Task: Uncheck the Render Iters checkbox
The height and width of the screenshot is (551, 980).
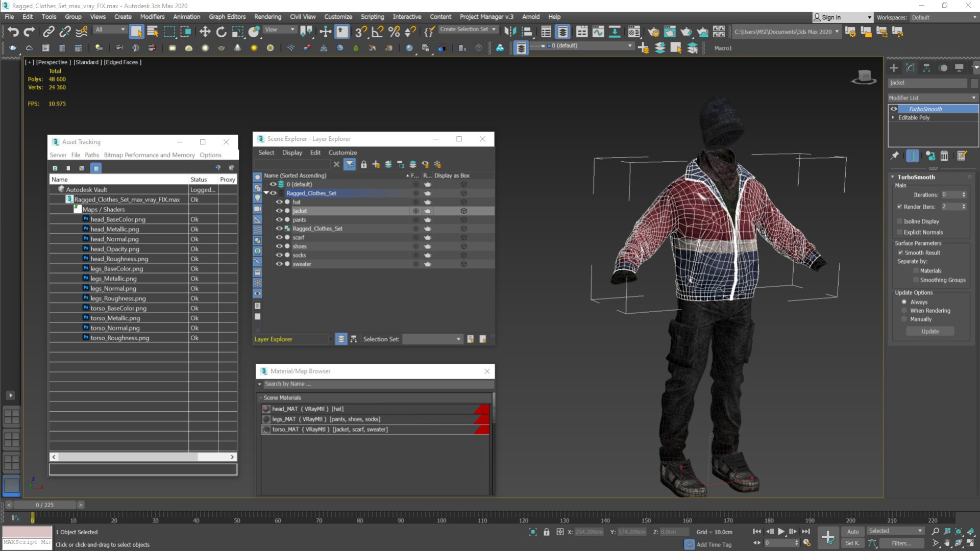Action: pos(899,207)
